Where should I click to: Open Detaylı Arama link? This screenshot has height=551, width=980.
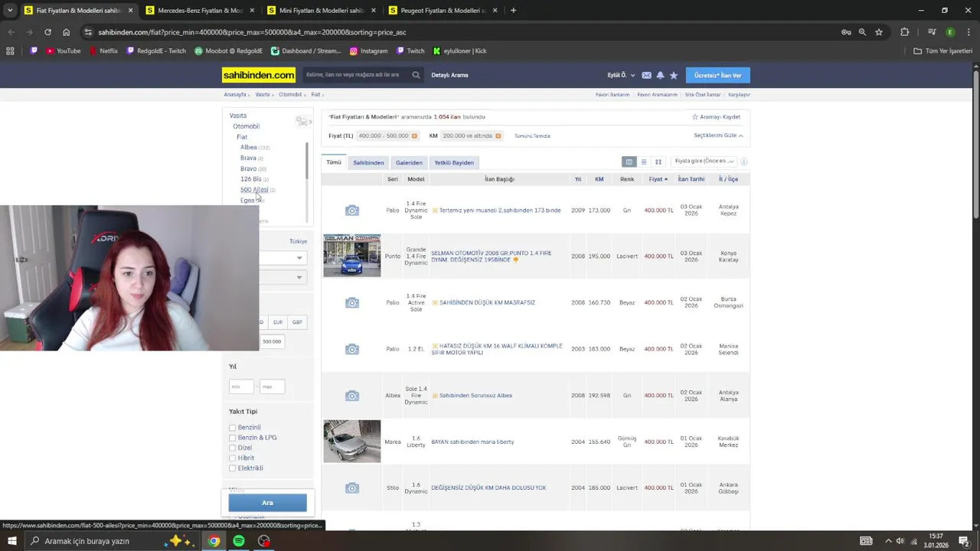[x=449, y=75]
